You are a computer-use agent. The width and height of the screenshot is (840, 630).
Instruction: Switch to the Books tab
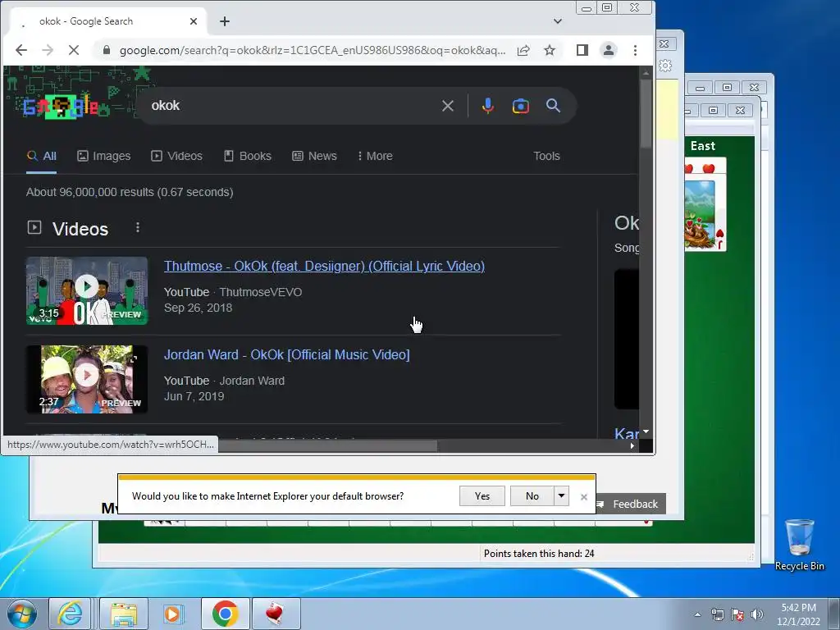pos(248,156)
